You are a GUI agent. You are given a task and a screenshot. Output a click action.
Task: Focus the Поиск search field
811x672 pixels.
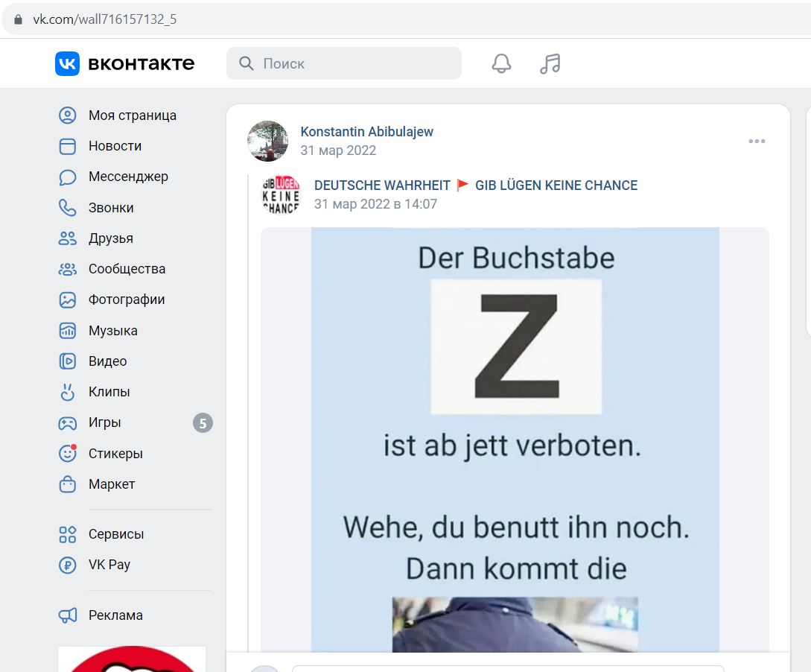pos(344,63)
